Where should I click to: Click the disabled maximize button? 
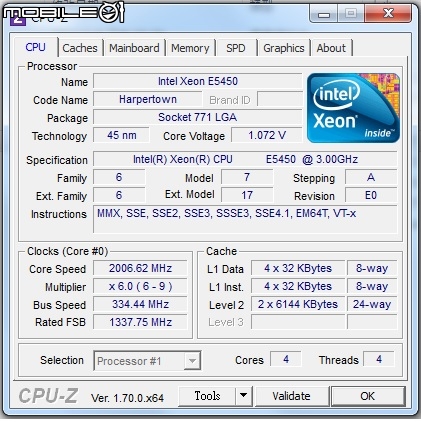pyautogui.click(x=351, y=14)
